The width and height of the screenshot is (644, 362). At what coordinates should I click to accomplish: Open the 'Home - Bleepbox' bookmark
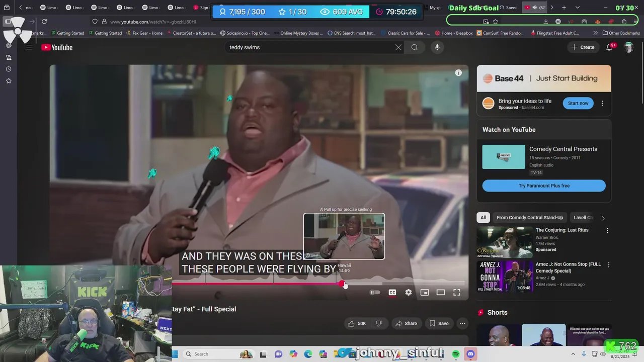click(x=453, y=33)
